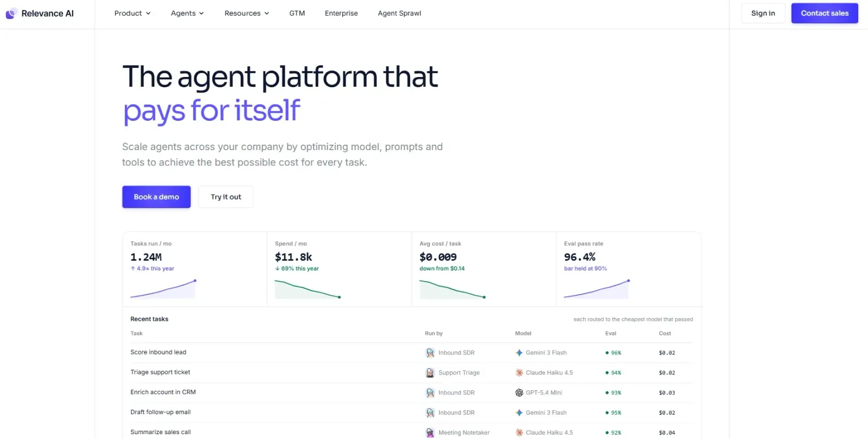Click Gemini icon in Score inbound lead row
868x439 pixels.
click(519, 353)
